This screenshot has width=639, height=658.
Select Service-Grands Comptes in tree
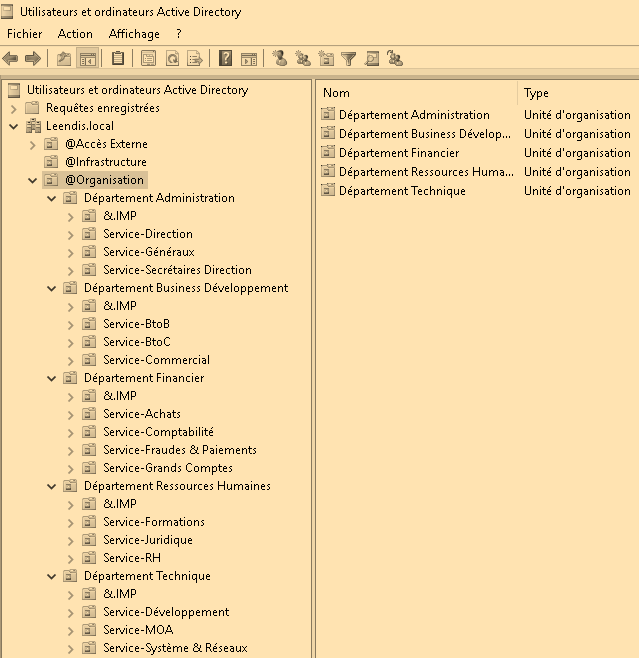click(168, 468)
